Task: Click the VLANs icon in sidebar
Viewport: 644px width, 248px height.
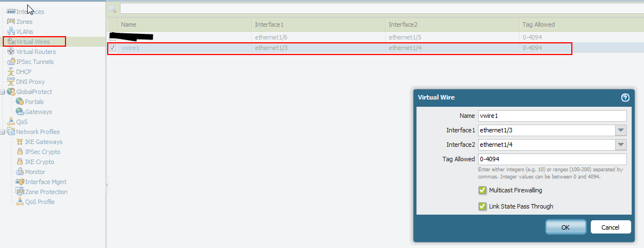Action: pos(11,32)
